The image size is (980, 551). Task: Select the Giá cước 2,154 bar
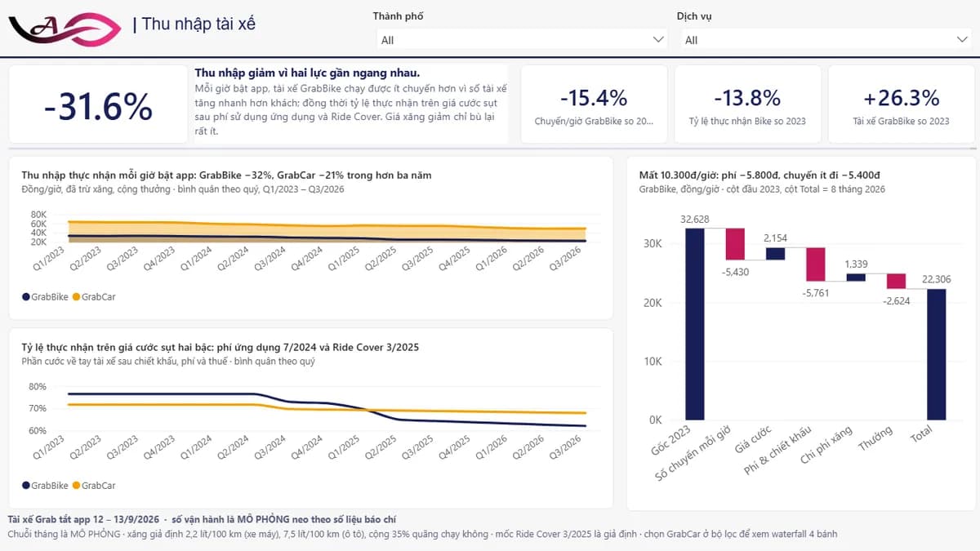(x=775, y=254)
